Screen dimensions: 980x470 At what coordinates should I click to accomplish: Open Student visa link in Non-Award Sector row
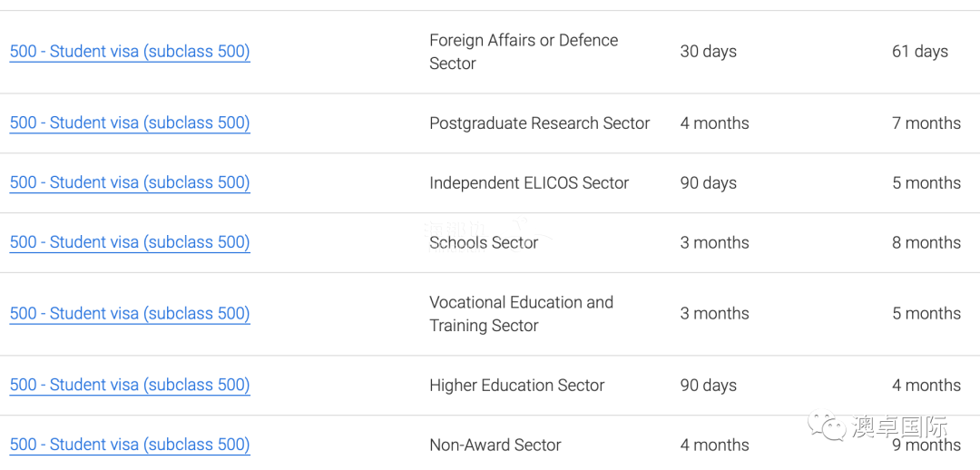pyautogui.click(x=130, y=445)
